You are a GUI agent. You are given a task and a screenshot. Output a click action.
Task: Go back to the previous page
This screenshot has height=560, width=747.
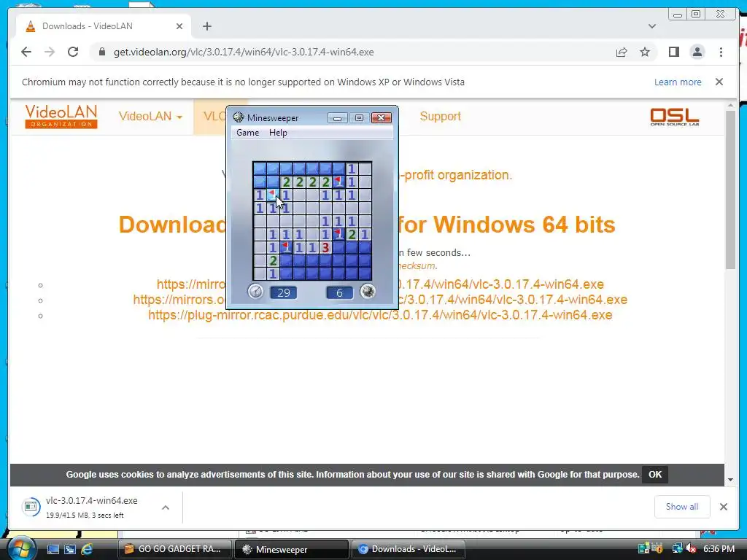point(26,52)
